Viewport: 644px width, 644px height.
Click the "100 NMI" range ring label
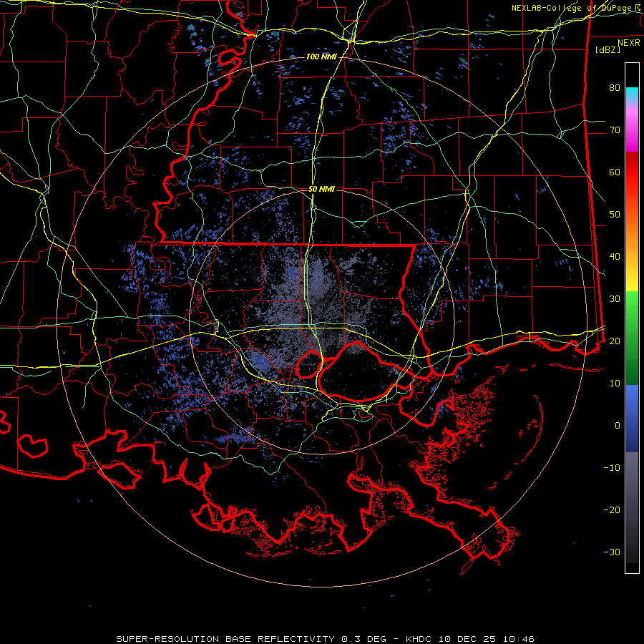(x=321, y=57)
